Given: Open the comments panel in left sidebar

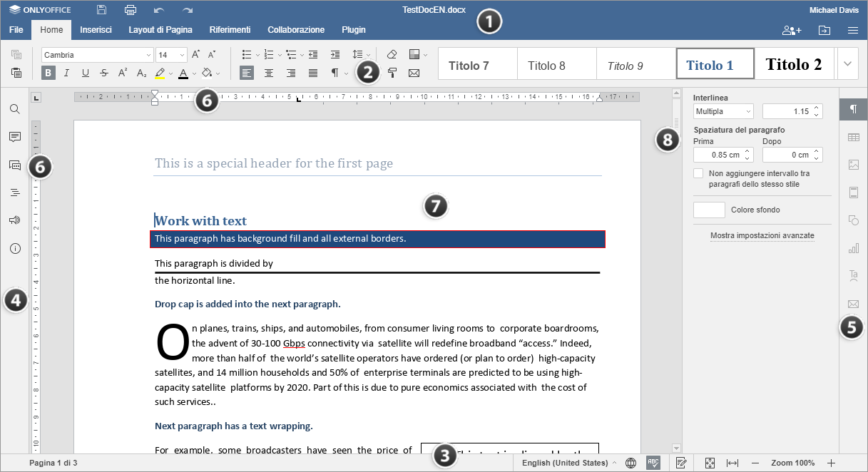Looking at the screenshot, I should click(15, 137).
